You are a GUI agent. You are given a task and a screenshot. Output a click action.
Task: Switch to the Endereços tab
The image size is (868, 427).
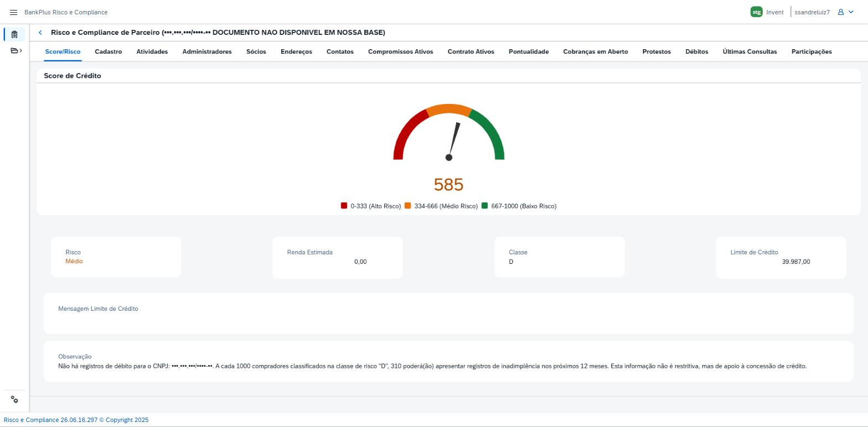click(x=296, y=51)
